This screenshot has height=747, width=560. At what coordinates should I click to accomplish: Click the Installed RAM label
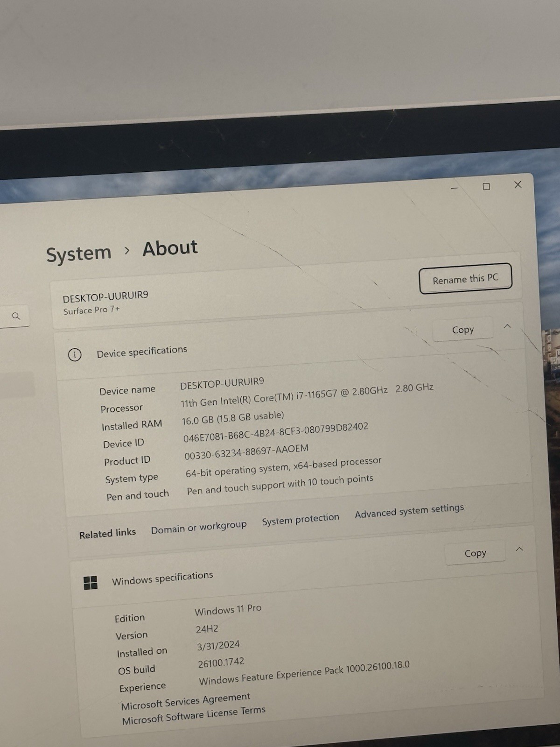point(132,425)
